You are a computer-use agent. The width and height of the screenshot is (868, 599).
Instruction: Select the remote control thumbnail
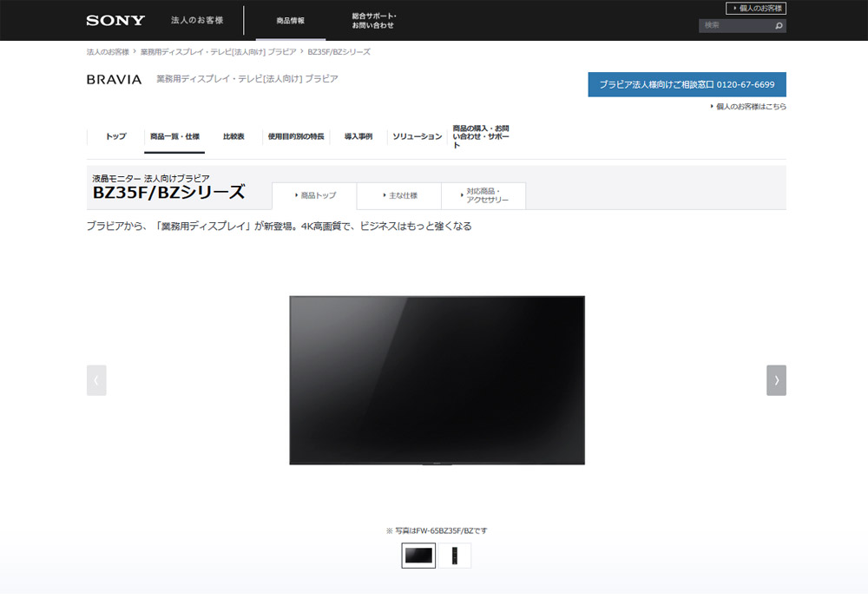(454, 555)
